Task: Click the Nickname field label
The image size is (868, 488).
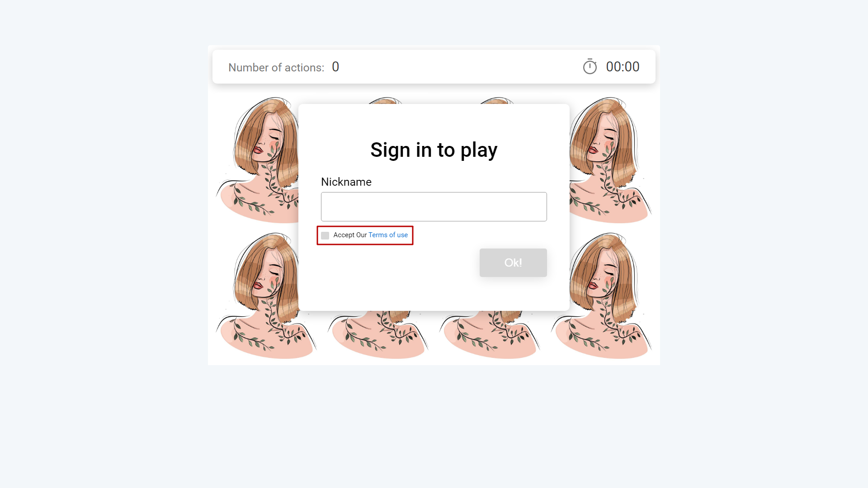Action: coord(346,182)
